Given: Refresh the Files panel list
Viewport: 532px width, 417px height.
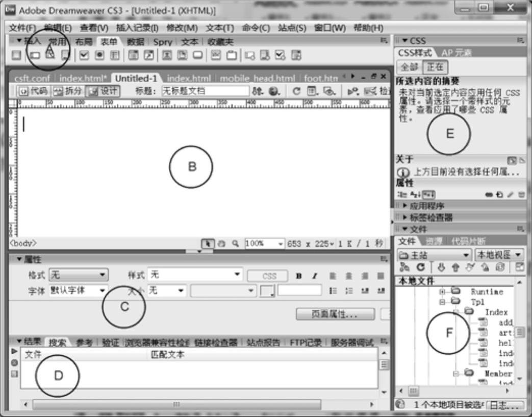Looking at the screenshot, I should click(x=421, y=267).
